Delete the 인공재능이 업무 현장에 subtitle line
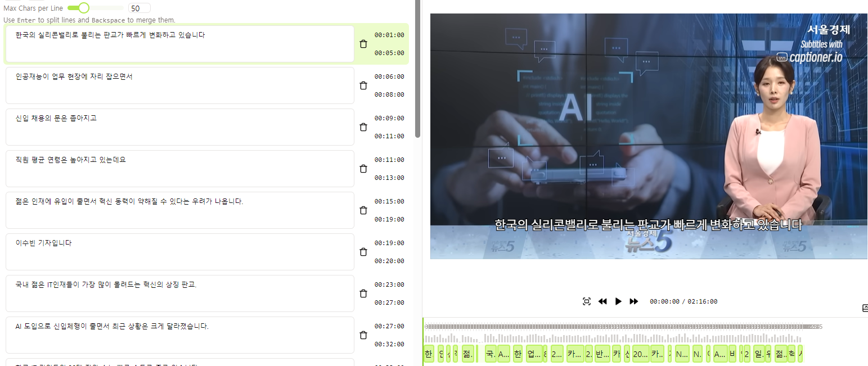 pyautogui.click(x=363, y=85)
